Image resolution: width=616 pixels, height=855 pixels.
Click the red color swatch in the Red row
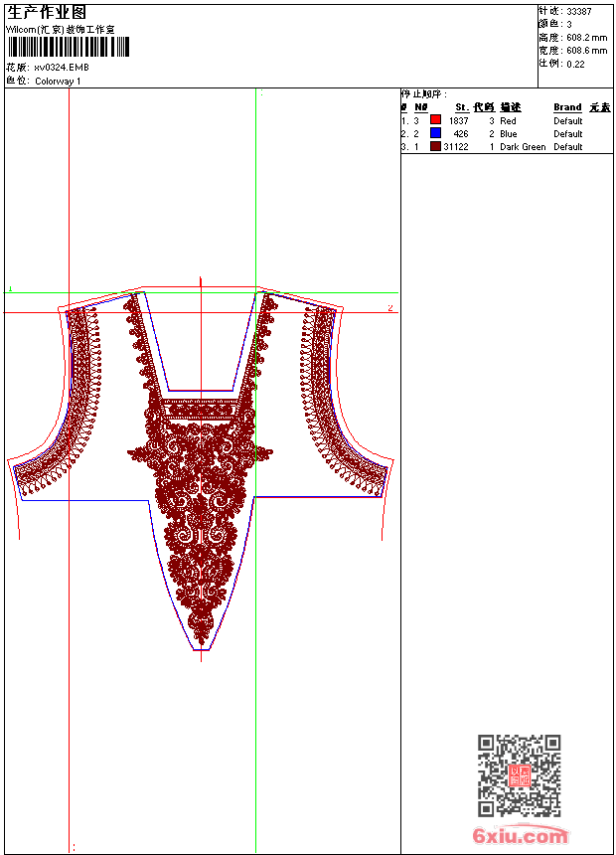coord(435,120)
